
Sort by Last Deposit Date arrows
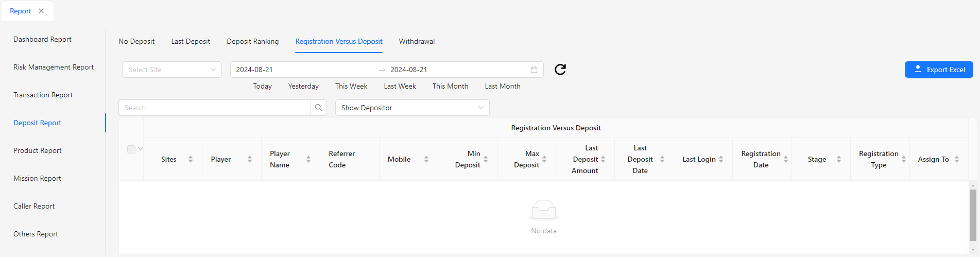coord(662,159)
